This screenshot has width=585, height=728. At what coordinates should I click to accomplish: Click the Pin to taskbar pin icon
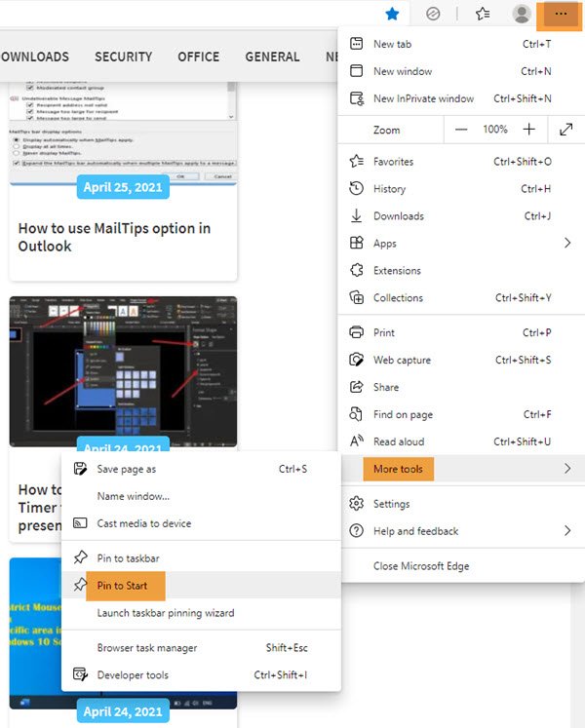[80, 557]
